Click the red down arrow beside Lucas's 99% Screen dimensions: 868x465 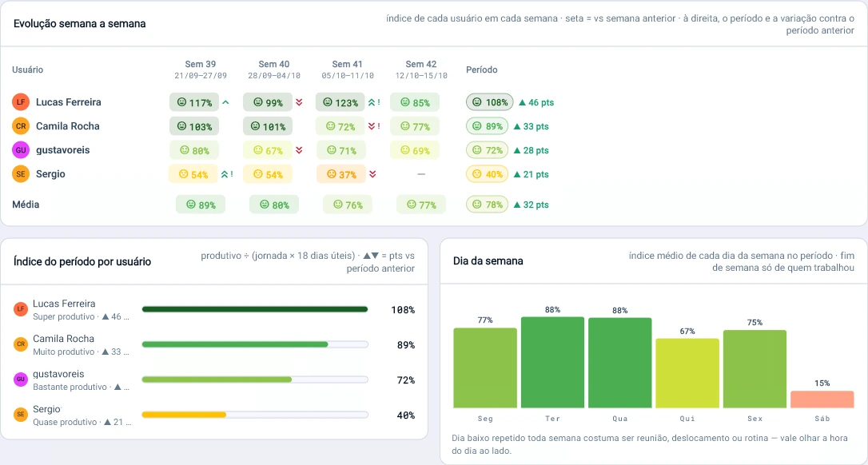point(299,102)
